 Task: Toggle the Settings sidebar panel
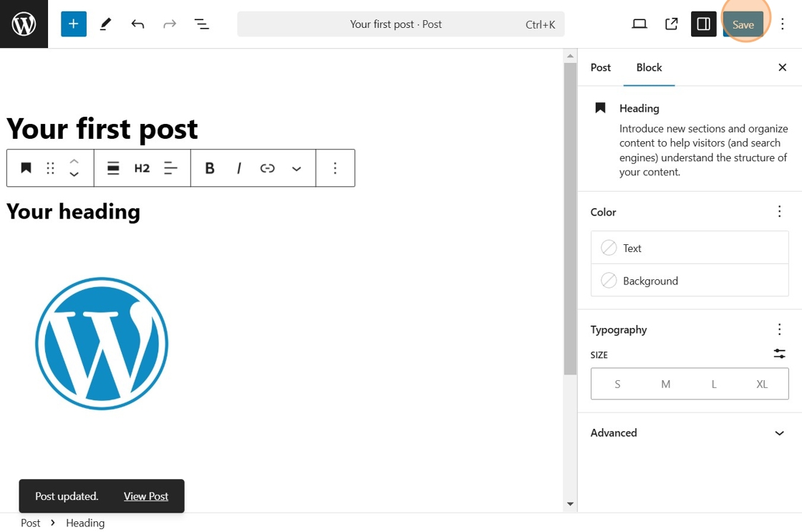[703, 24]
